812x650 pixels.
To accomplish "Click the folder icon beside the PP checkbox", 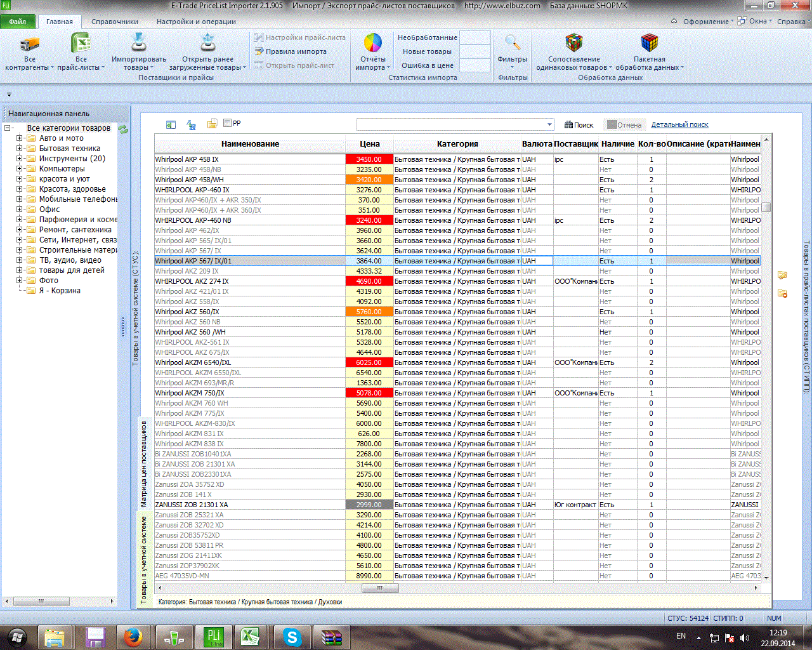I will tap(213, 124).
